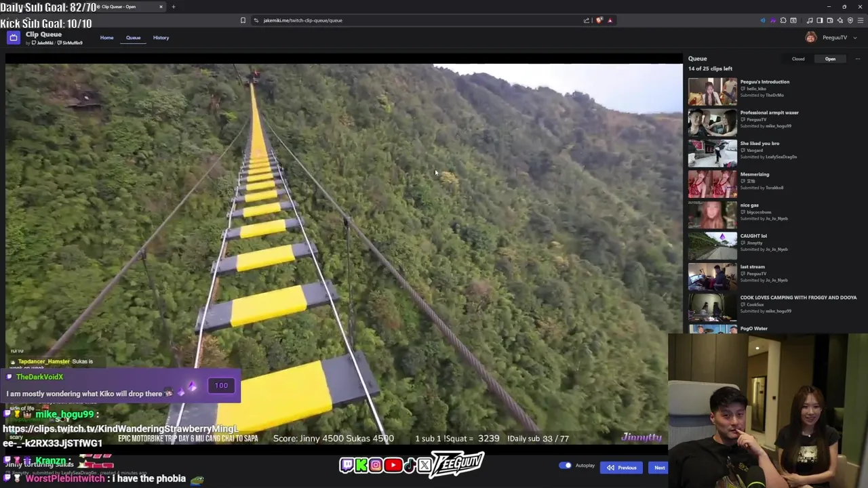868x488 pixels.
Task: Toggle the browser sidebar panel icon
Action: click(x=820, y=20)
